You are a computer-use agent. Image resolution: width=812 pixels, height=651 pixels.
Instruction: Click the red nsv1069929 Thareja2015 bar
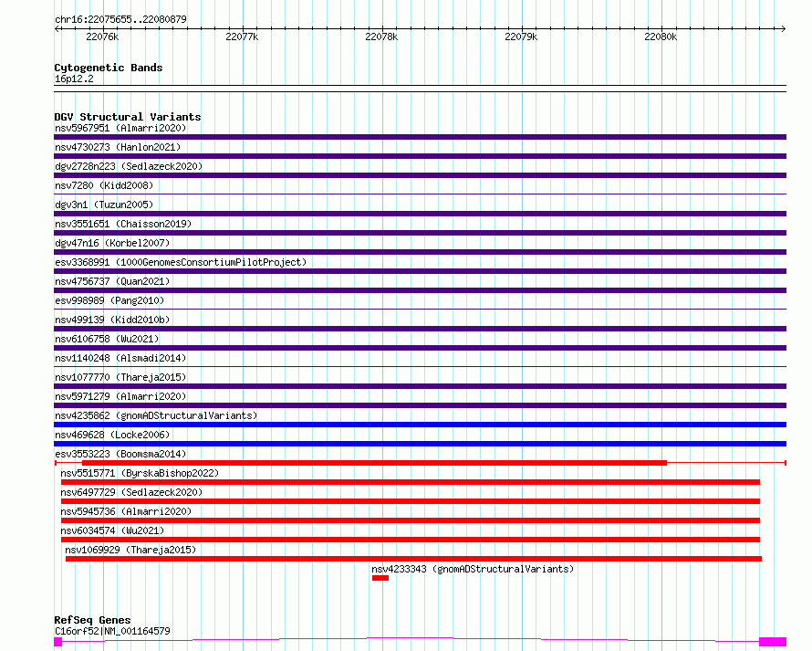coord(414,559)
